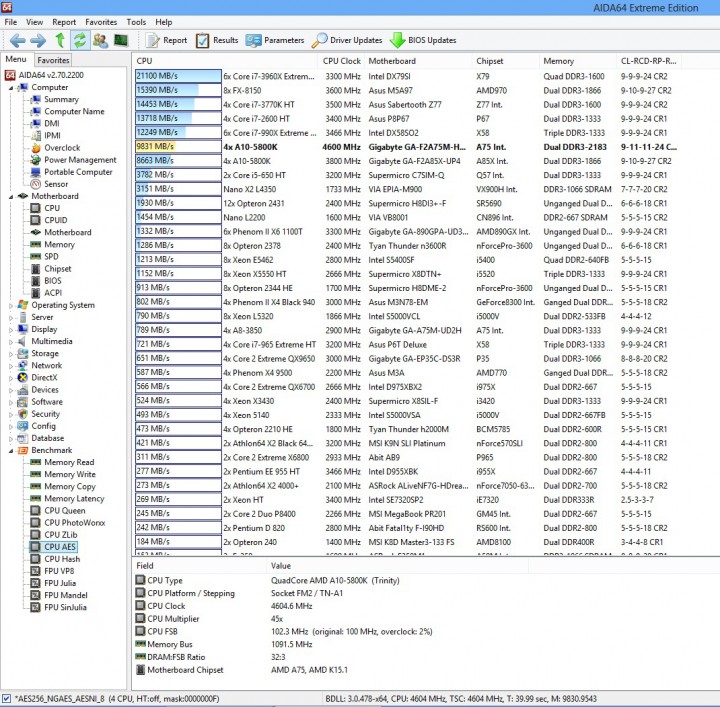Select the CPUID chip icon
Viewport: 720px width, 707px height.
pyautogui.click(x=36, y=220)
